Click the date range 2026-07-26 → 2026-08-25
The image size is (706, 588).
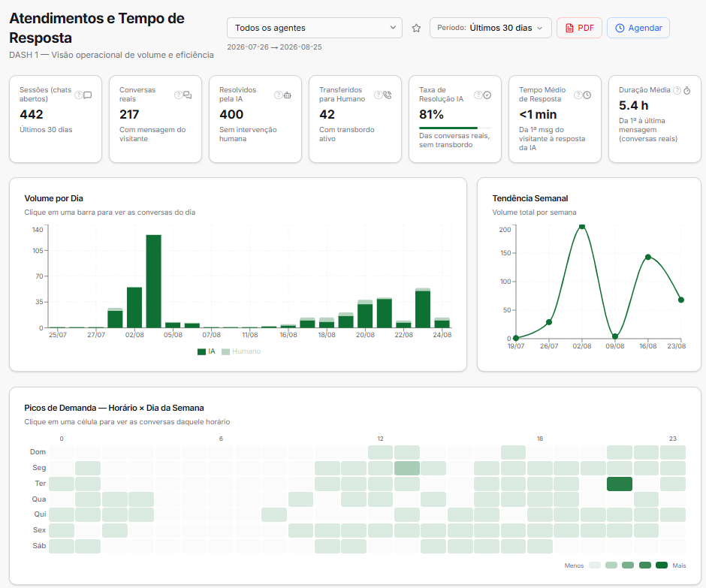point(275,47)
